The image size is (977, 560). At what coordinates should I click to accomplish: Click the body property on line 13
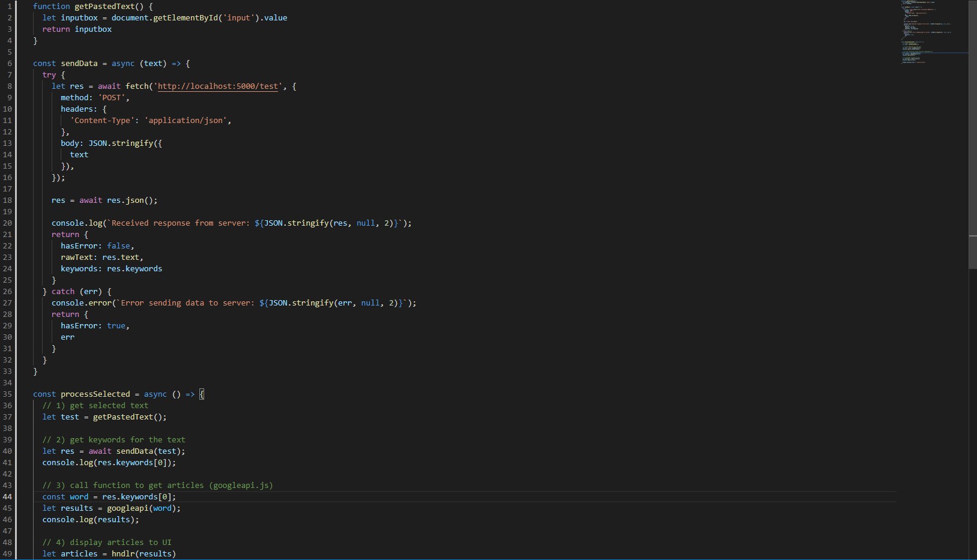70,143
